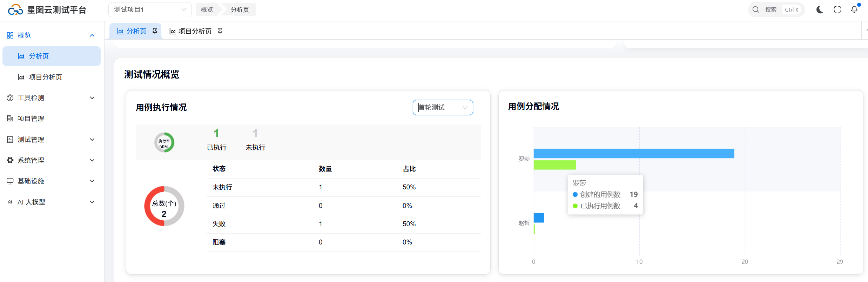Click the 基础设施 monitor icon
The image size is (868, 282).
[10, 181]
